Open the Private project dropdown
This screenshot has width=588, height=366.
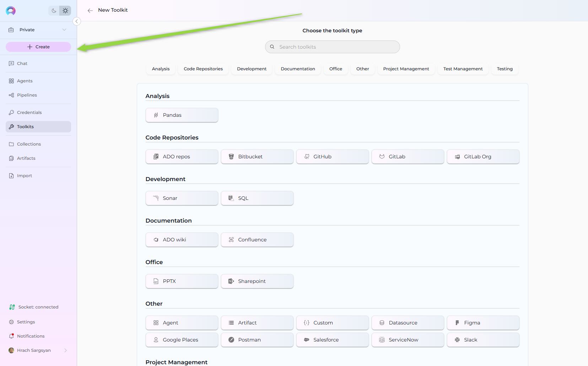tap(38, 30)
